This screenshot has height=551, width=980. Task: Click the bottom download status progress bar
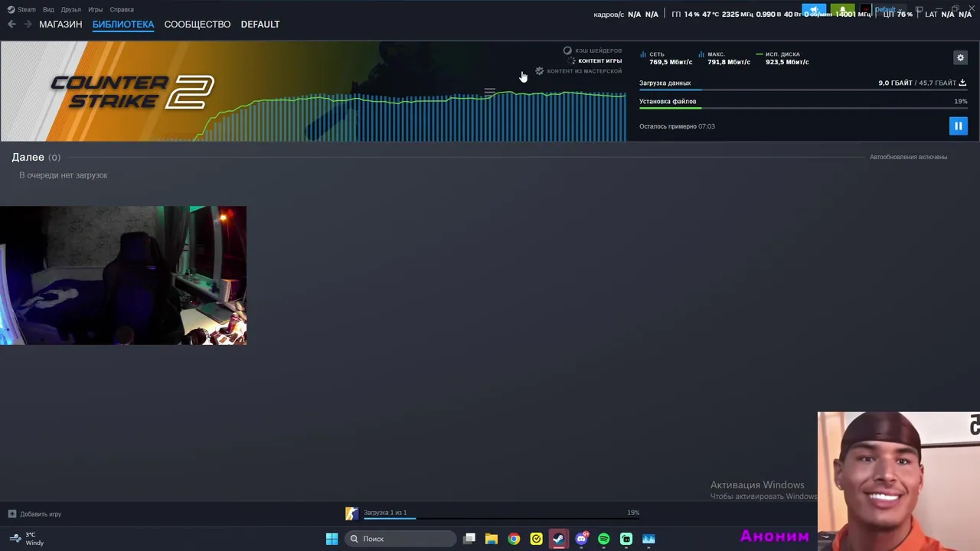pyautogui.click(x=501, y=518)
